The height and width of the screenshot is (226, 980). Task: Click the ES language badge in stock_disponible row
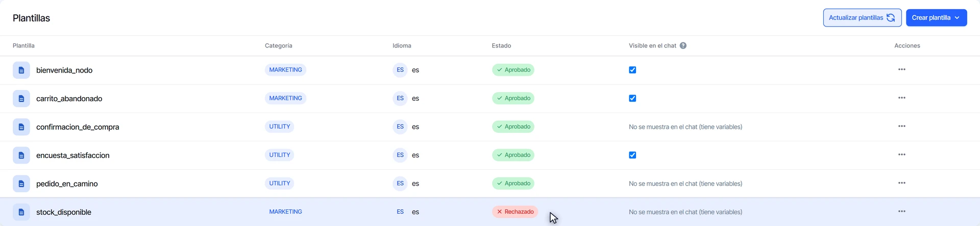(x=400, y=212)
